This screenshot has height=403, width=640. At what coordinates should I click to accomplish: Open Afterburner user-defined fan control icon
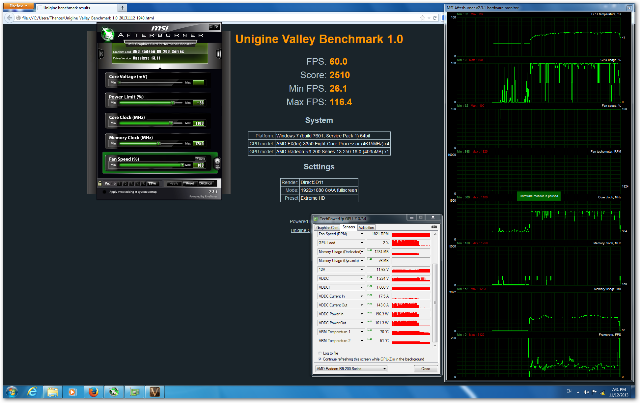coord(218,161)
